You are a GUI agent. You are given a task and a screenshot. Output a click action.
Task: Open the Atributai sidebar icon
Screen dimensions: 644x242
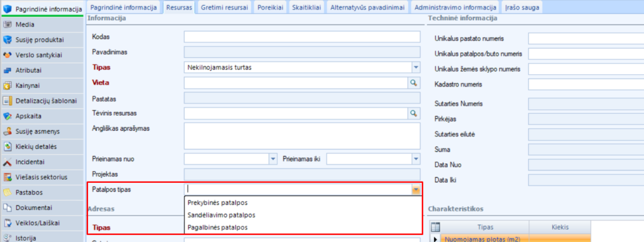click(7, 70)
